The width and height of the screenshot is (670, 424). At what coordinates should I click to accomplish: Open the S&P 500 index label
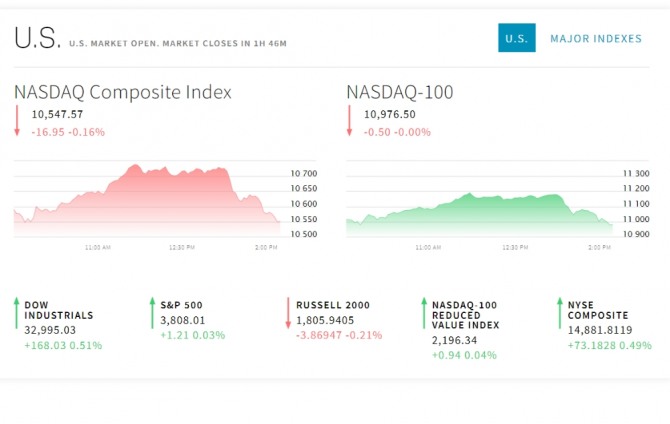(180, 304)
